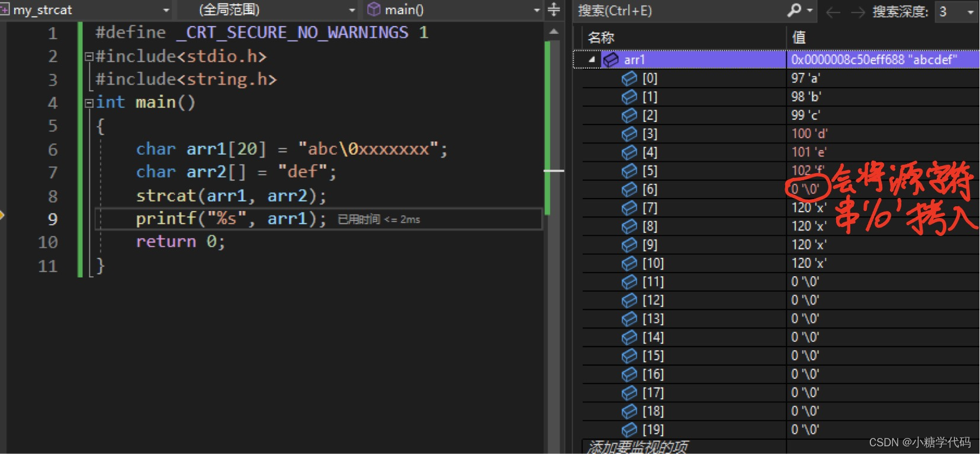Click the 名称 column header
980x454 pixels.
[601, 37]
